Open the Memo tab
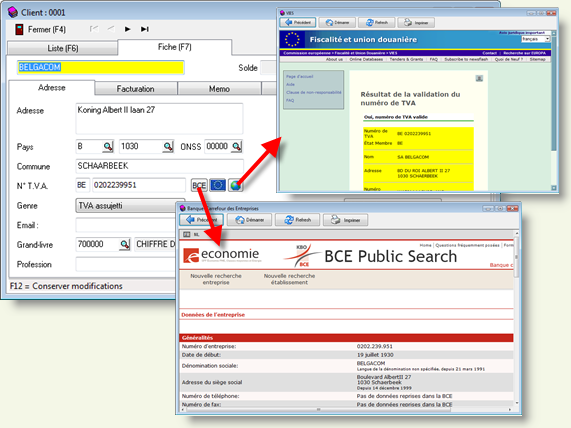571x428 pixels. point(219,89)
